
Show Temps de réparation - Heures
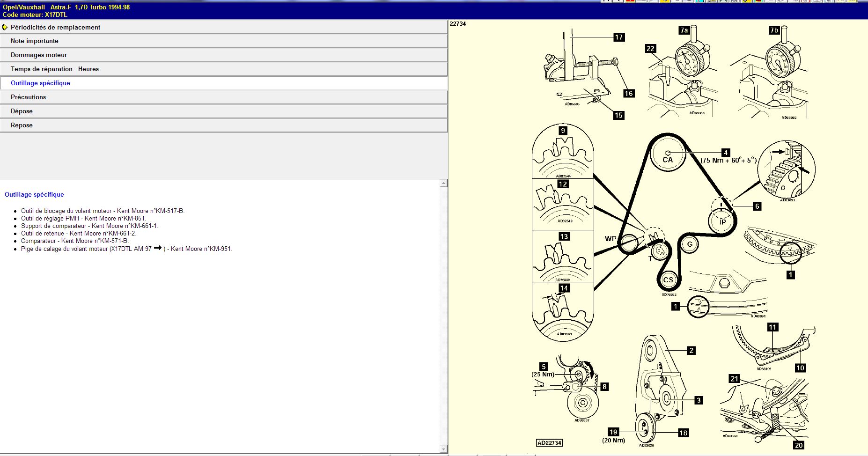pyautogui.click(x=55, y=69)
